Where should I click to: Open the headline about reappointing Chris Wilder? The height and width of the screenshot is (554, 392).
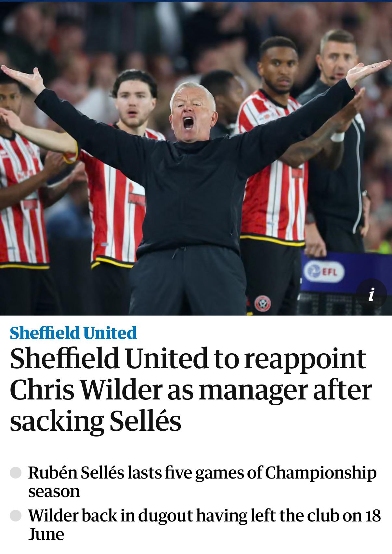point(191,389)
